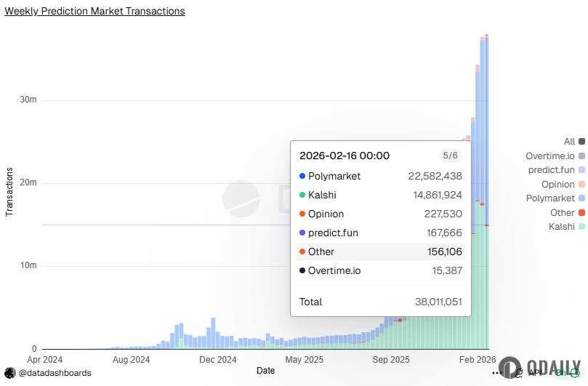Click the predict.fun purple dot in tooltip

click(302, 233)
